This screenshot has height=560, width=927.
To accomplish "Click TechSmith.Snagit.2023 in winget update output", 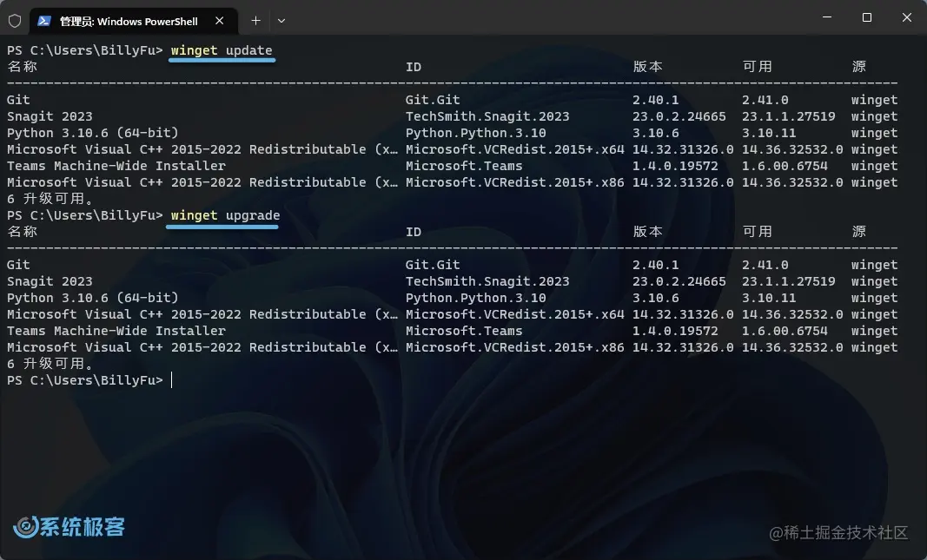I will coord(487,116).
